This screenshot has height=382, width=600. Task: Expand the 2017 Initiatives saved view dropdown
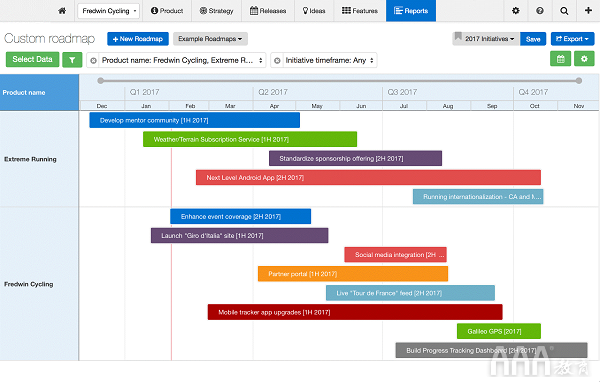(x=486, y=39)
